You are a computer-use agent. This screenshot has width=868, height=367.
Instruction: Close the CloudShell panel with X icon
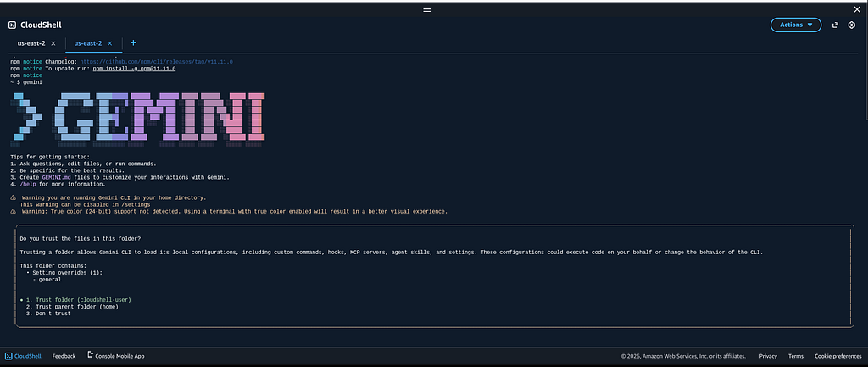pos(857,9)
